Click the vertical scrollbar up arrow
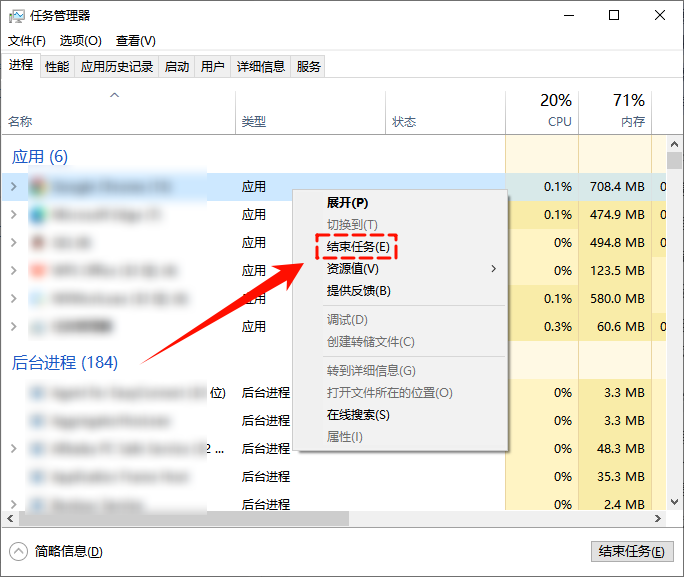684x577 pixels. (x=674, y=144)
